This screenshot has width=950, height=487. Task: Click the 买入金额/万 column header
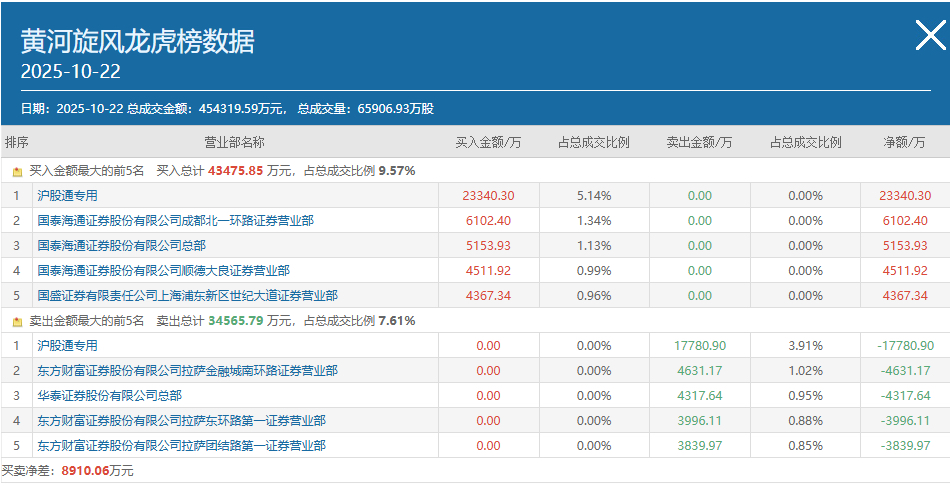pyautogui.click(x=488, y=142)
